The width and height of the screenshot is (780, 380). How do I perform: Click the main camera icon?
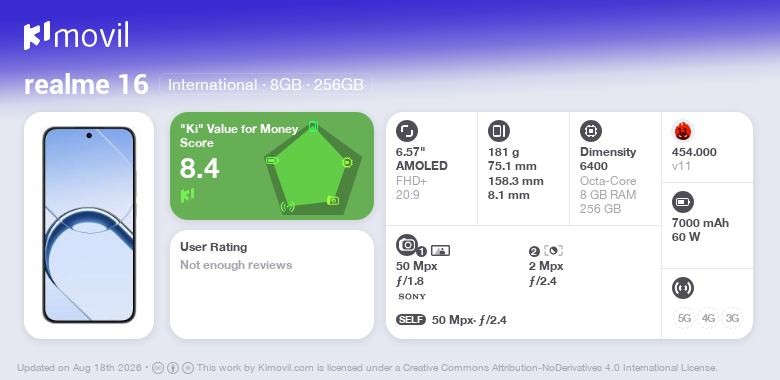[407, 245]
